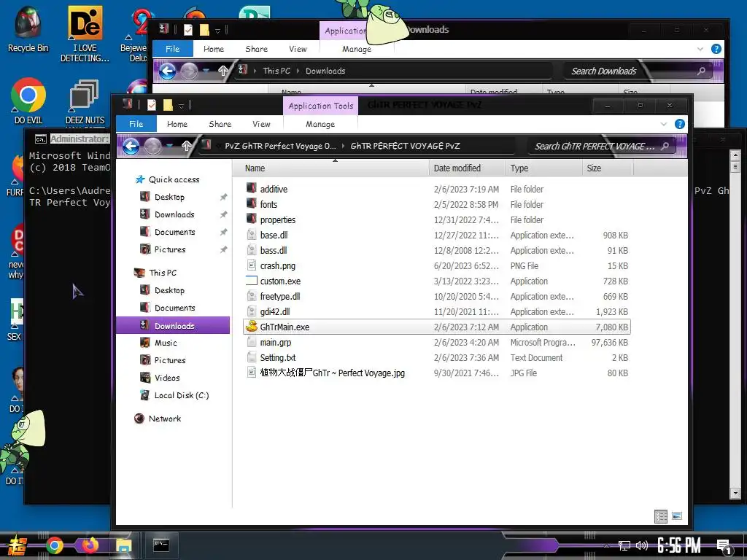Open the notification center icon
The image size is (747, 560).
point(724,547)
